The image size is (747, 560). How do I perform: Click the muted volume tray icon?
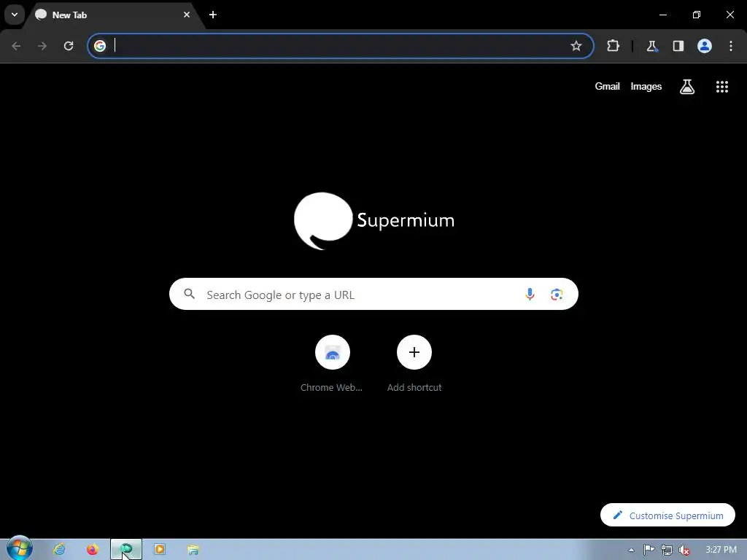(684, 551)
